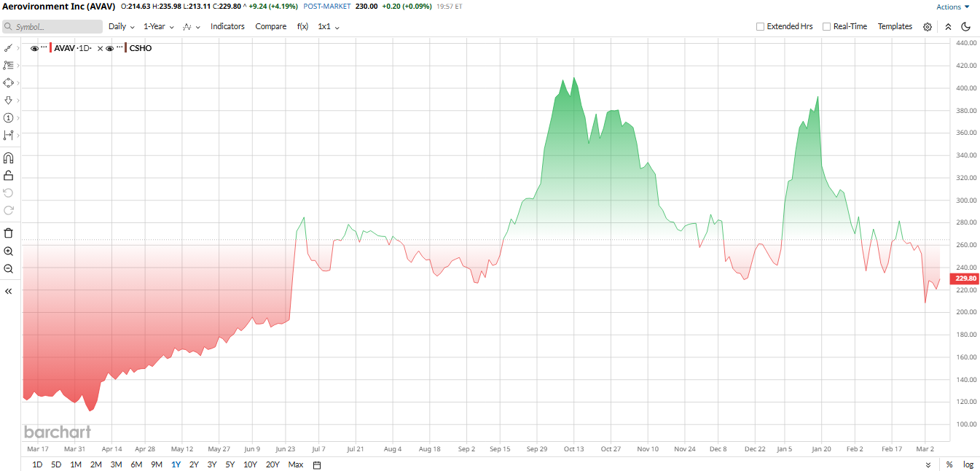Switch to log scale
Screen dimensions: 980x471
pos(968,464)
